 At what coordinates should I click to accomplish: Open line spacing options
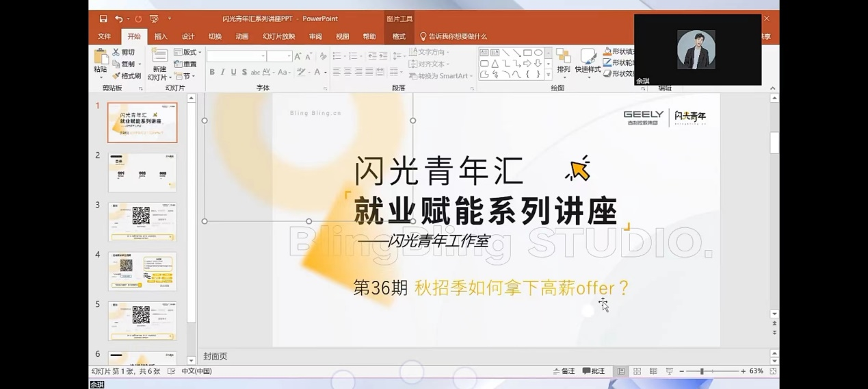[398, 56]
